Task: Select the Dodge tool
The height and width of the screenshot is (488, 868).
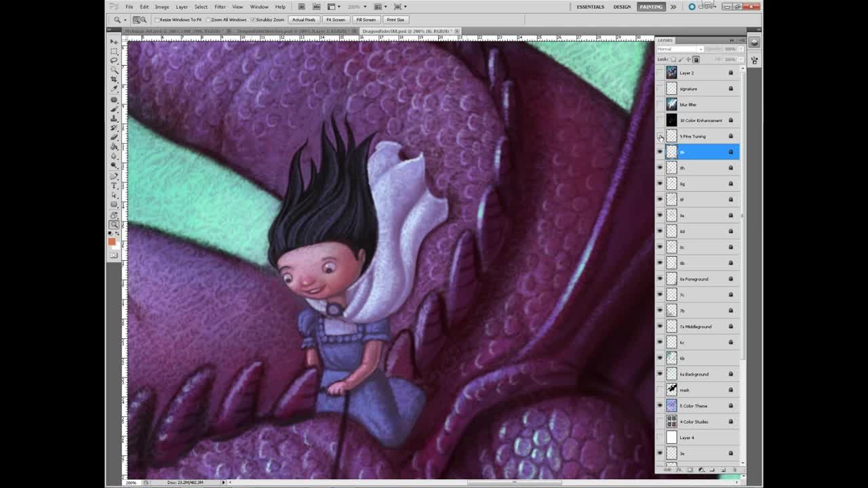Action: tap(114, 166)
